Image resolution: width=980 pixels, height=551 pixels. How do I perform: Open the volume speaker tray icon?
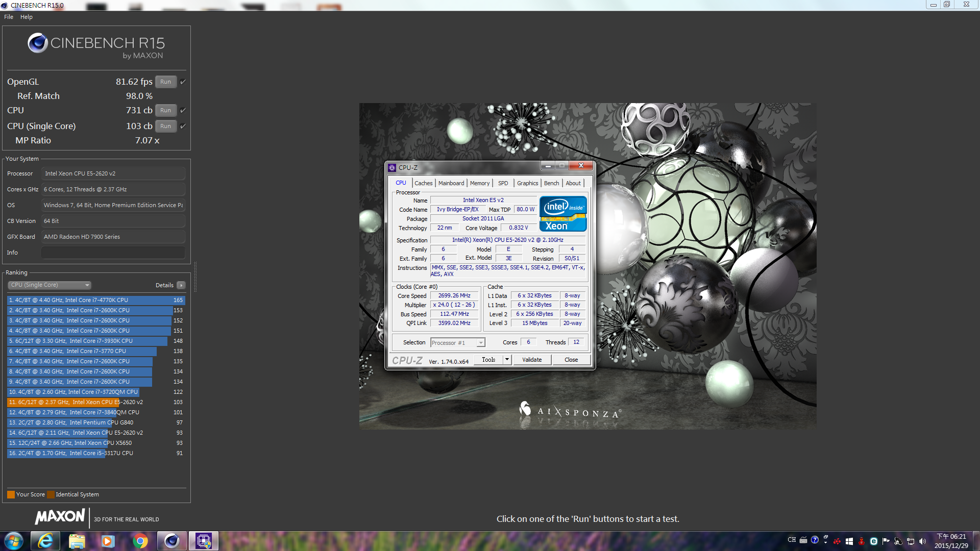(922, 541)
